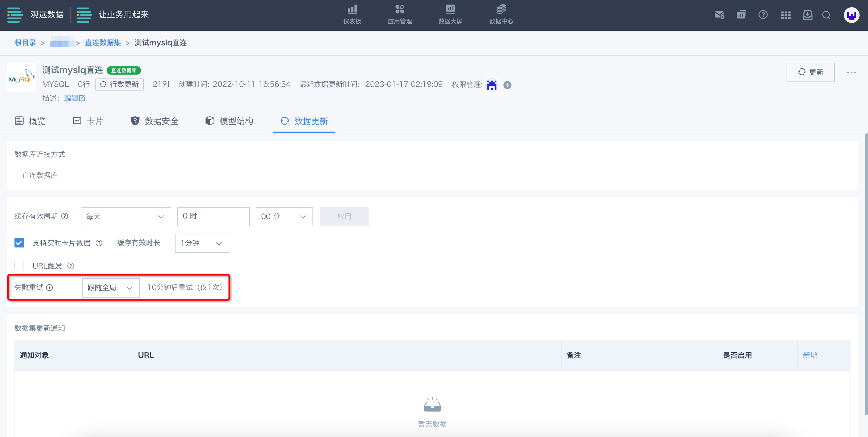Expand the 跟随全局 retry dropdown
The width and height of the screenshot is (868, 437).
(110, 288)
